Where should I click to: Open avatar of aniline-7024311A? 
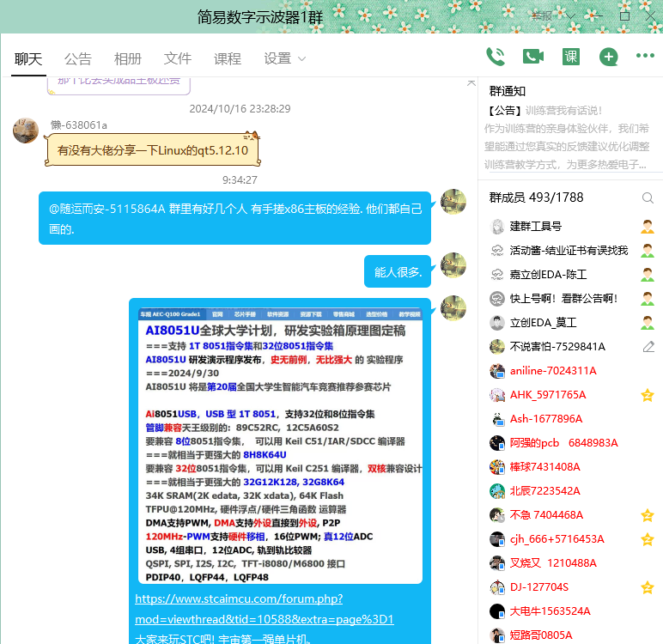coord(497,371)
